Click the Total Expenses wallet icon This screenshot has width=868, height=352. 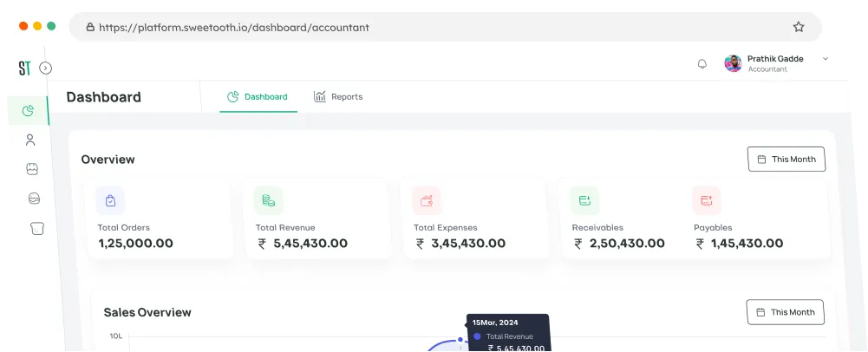click(x=427, y=200)
